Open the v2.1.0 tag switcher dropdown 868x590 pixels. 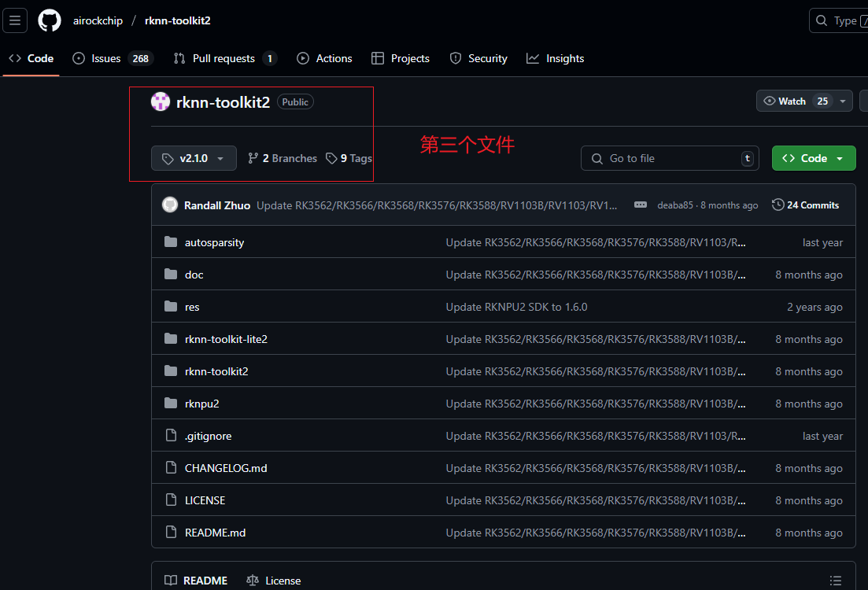(194, 158)
